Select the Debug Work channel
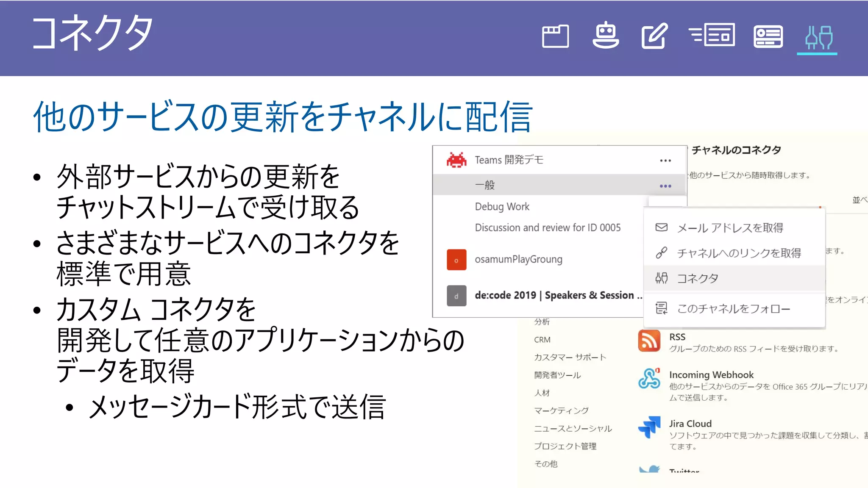The height and width of the screenshot is (488, 868). pos(502,207)
